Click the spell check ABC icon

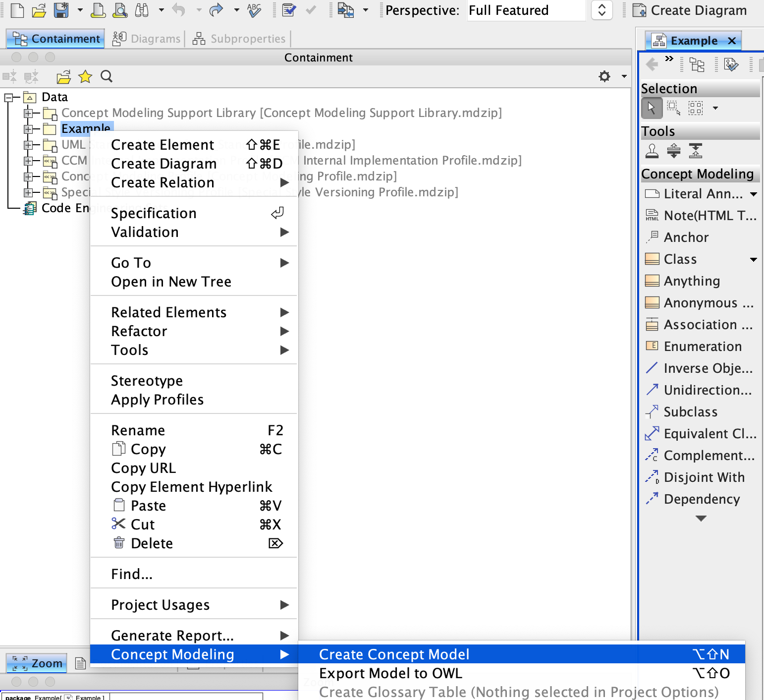[254, 10]
